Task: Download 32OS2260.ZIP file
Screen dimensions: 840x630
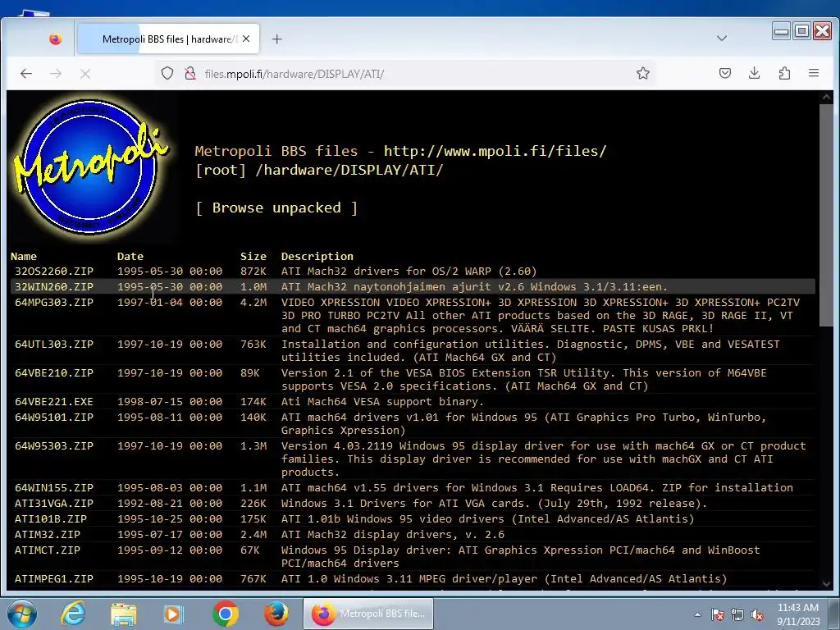Action: 54,271
